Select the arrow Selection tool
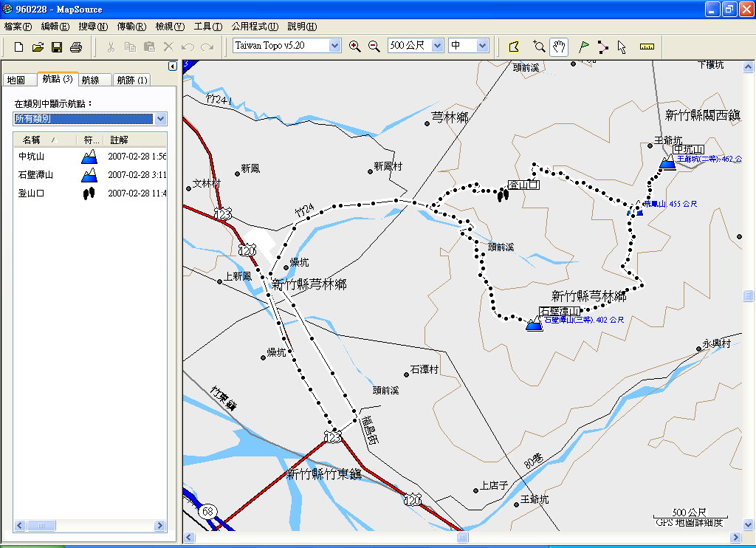 [x=622, y=47]
